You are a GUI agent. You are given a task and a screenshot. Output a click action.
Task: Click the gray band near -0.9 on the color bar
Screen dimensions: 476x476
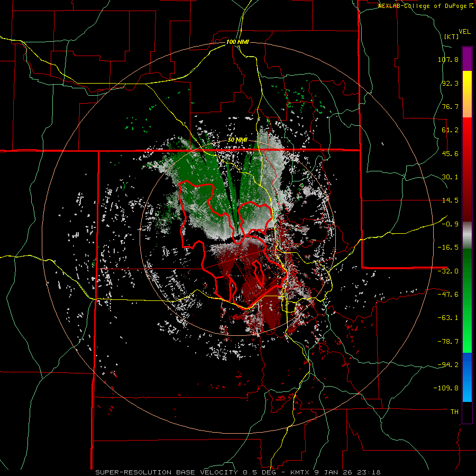coord(467,235)
